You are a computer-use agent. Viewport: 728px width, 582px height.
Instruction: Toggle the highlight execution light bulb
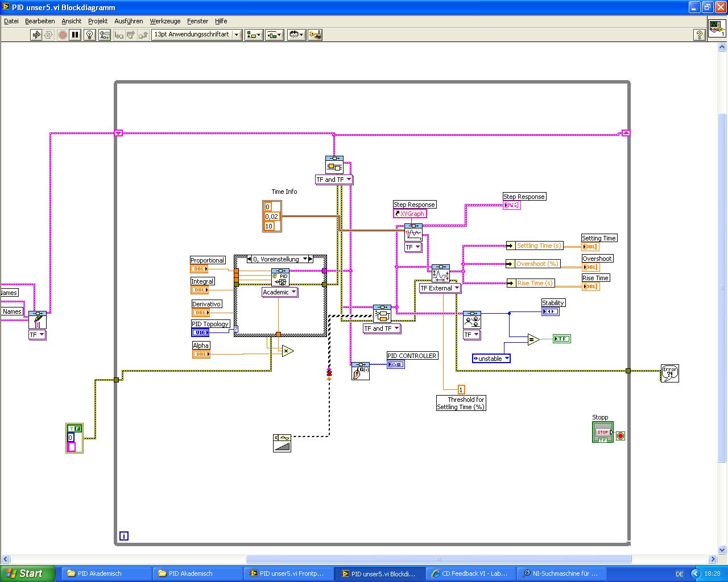coord(89,35)
